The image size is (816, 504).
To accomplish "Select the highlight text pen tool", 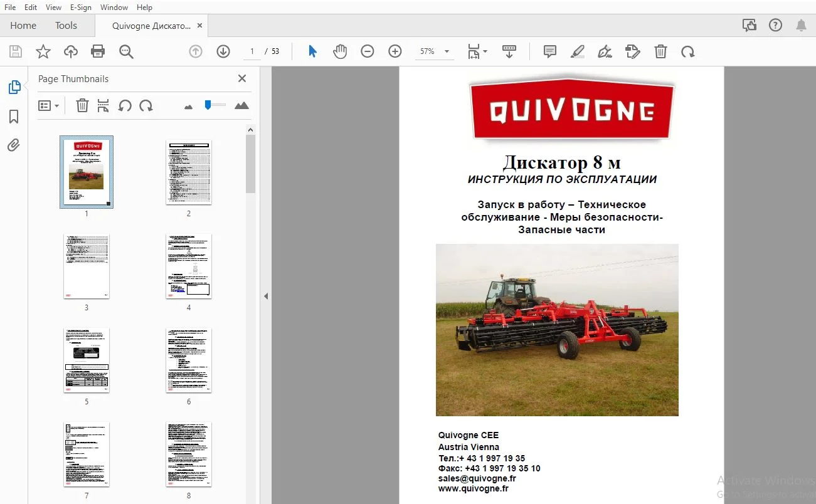I will 578,51.
